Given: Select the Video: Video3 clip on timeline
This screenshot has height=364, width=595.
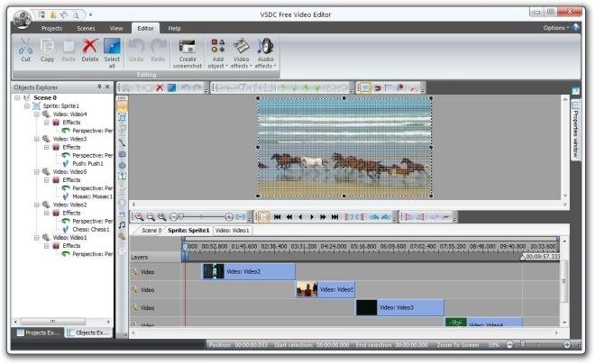Looking at the screenshot, I should coord(399,307).
